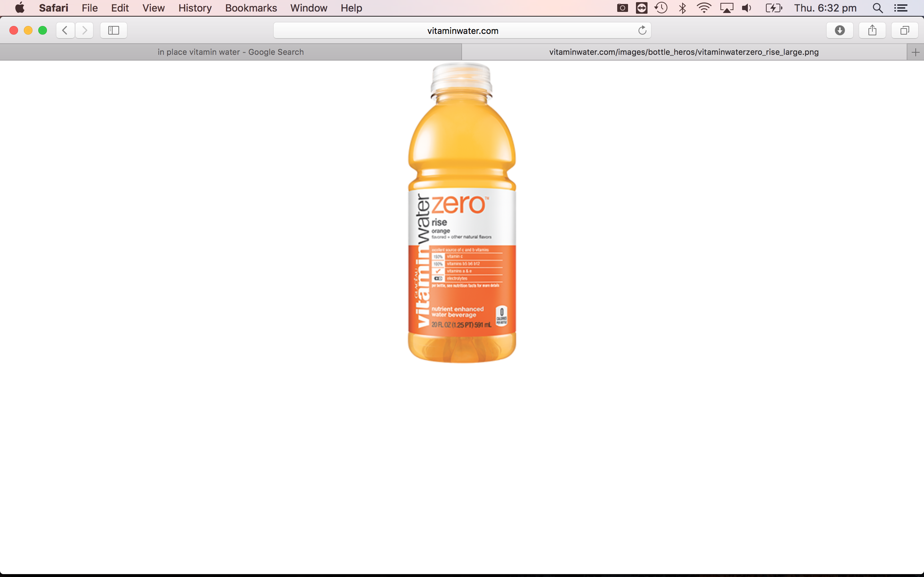Click the orange vitaminwater bottle image
The width and height of the screenshot is (924, 577).
[x=462, y=214]
